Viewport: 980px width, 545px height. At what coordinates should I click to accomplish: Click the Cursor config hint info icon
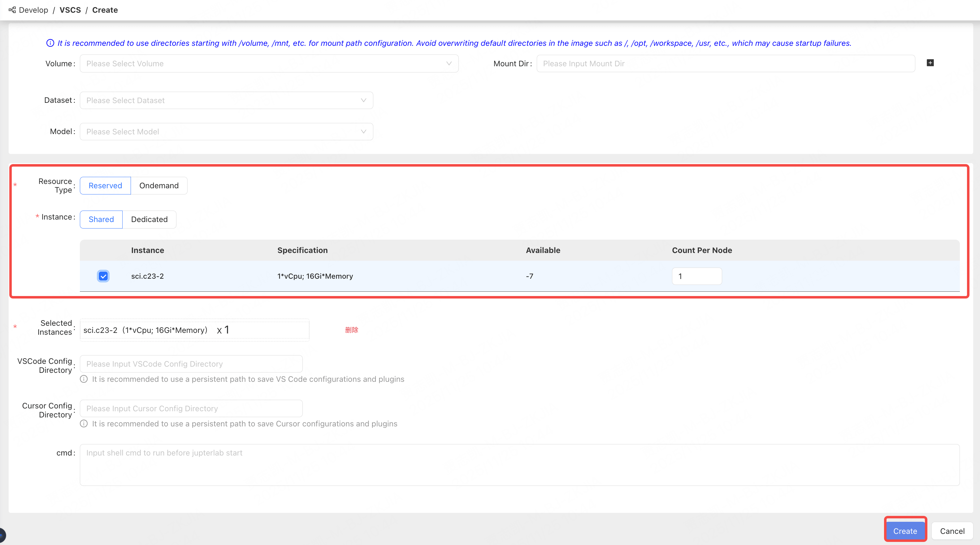coord(84,424)
